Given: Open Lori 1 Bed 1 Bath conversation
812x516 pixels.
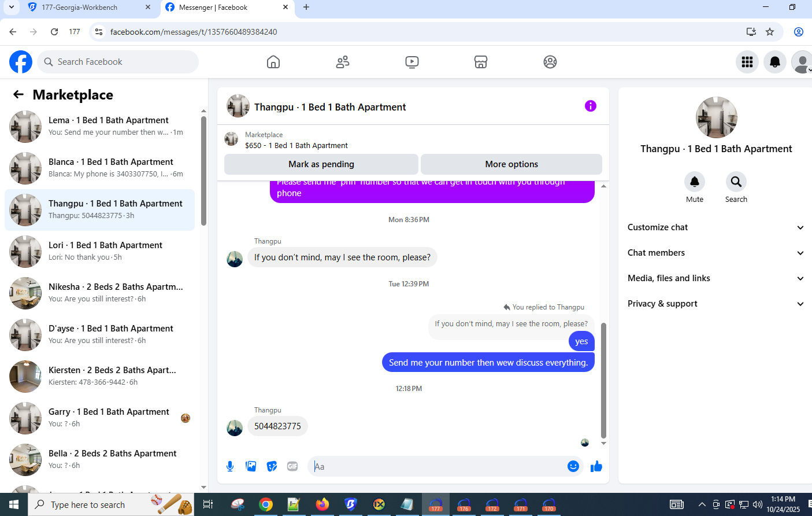Looking at the screenshot, I should (x=99, y=252).
